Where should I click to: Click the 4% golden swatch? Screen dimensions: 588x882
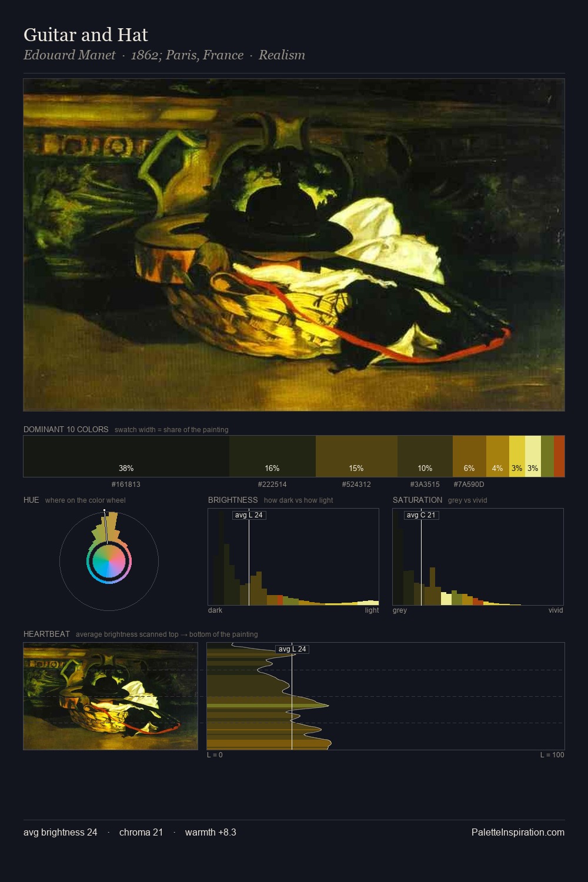[x=497, y=456]
